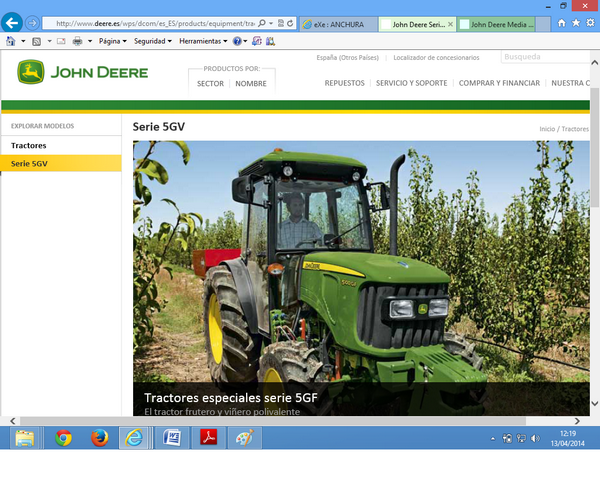This screenshot has height=500, width=600.
Task: Click the Read mail icon
Action: (61, 41)
